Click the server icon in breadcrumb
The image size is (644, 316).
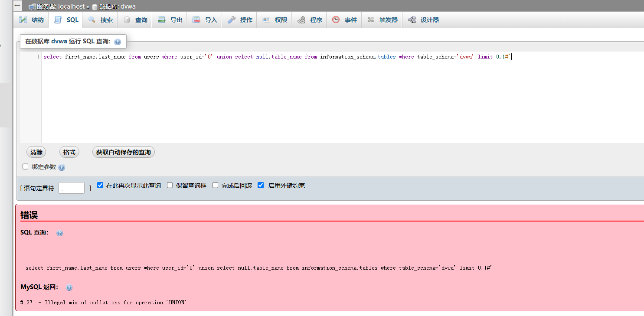[32, 7]
